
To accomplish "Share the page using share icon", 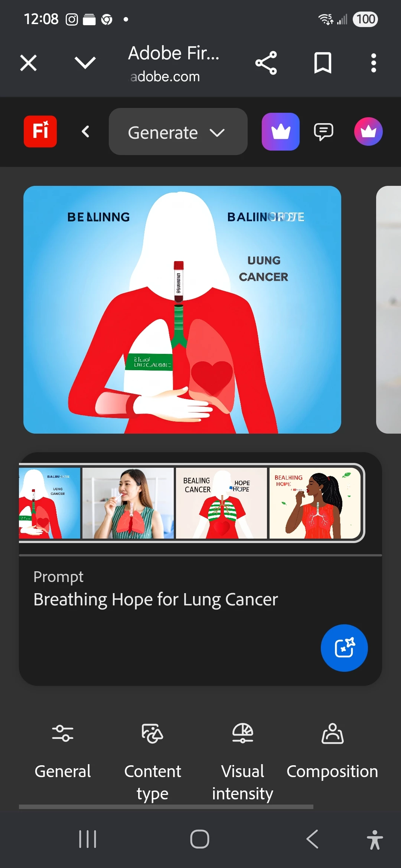I will pos(266,63).
